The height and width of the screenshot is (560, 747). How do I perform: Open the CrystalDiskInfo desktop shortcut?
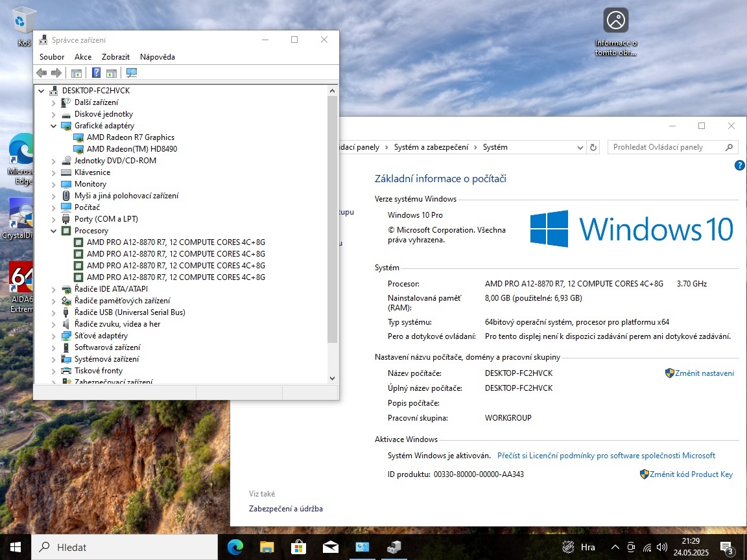tap(19, 218)
